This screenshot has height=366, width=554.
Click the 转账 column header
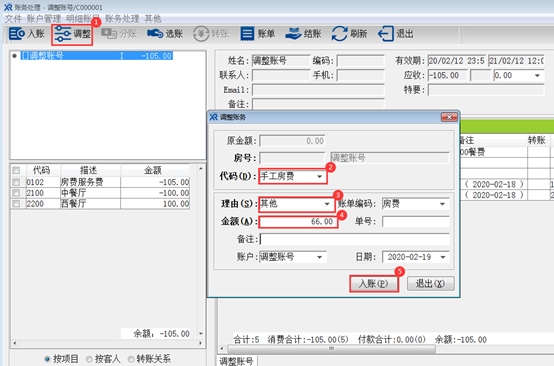click(x=538, y=140)
